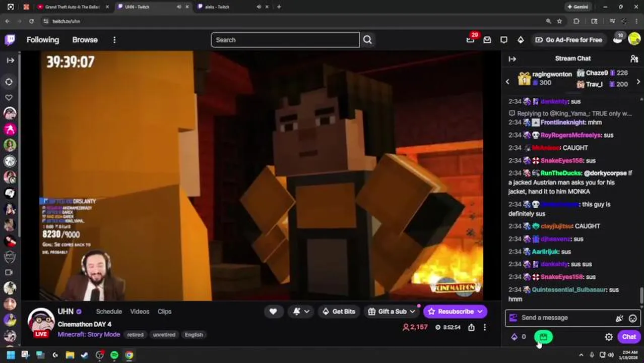This screenshot has width=644, height=363.
Task: Open the Twitch home logo
Action: pos(10,40)
